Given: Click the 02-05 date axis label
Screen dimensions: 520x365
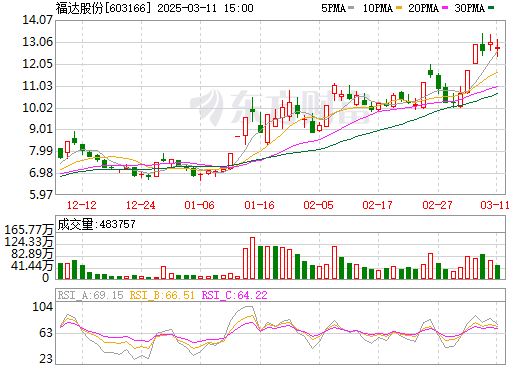Looking at the screenshot, I should tap(318, 205).
